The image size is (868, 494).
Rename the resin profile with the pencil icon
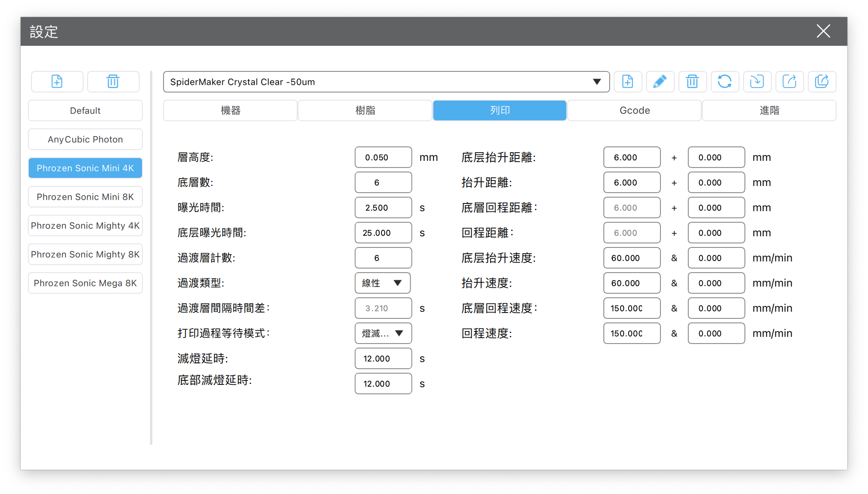pyautogui.click(x=660, y=82)
